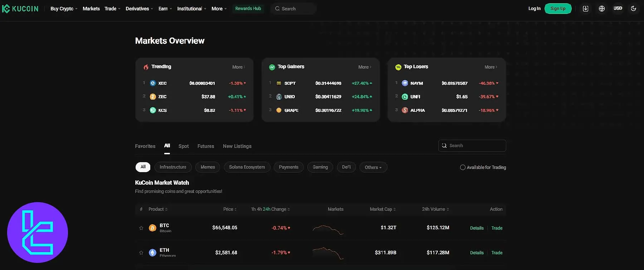Open the Trade link for BTC

tap(497, 228)
